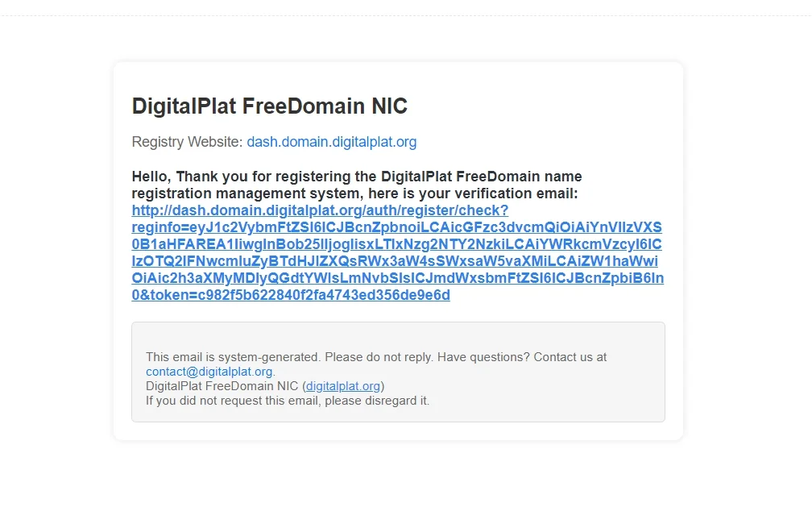Open the contact@digitalplat.org email link
The height and width of the screenshot is (528, 812).
click(x=209, y=372)
